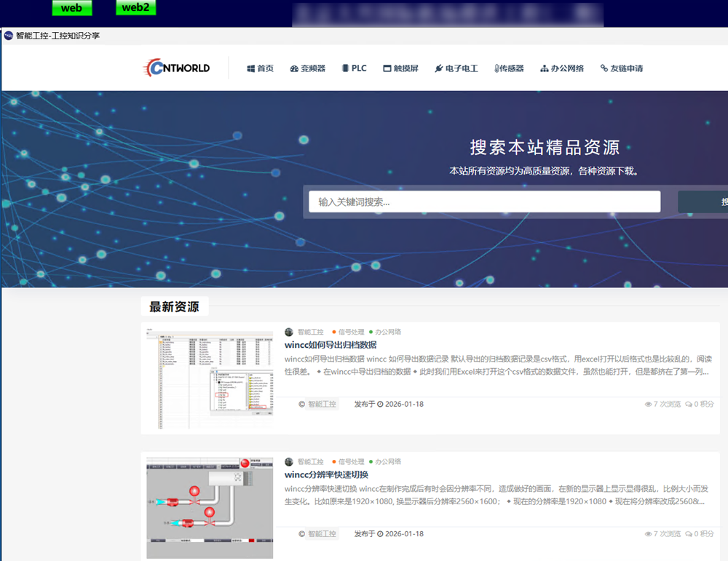
Task: Click the thermometer icon beside 传感器
Action: [496, 68]
